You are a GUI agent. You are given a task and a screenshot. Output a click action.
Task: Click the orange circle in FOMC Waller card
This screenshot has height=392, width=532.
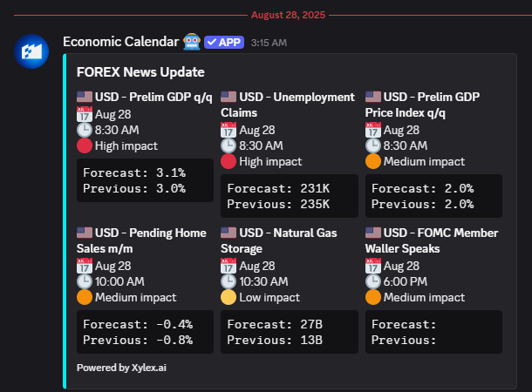(x=373, y=297)
